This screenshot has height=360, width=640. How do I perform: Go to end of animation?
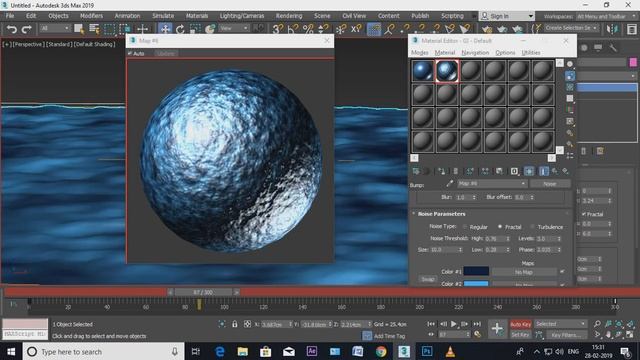(477, 324)
